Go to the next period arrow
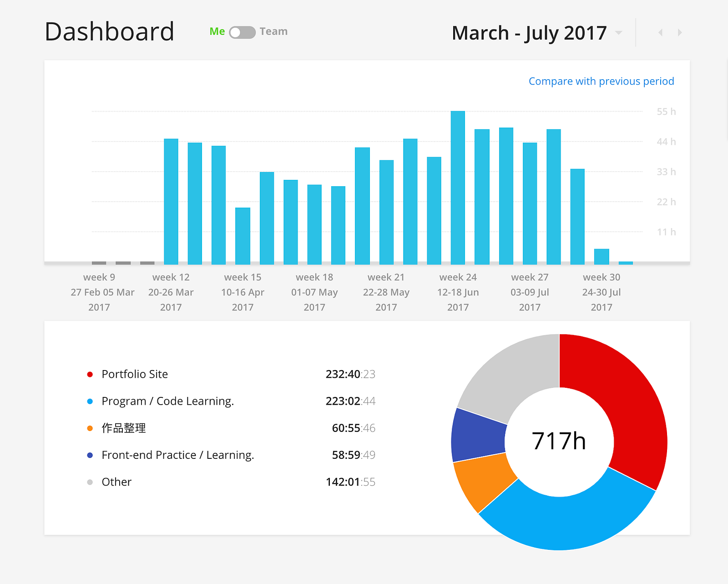 click(680, 32)
